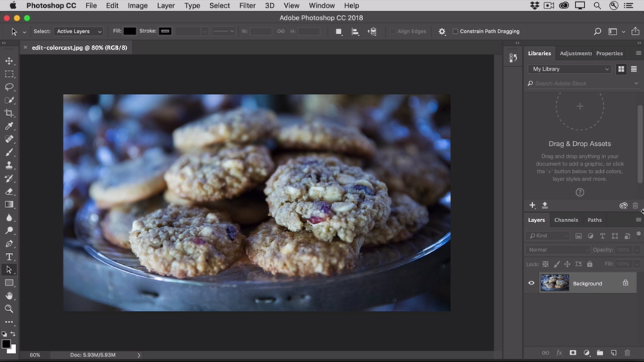The width and height of the screenshot is (644, 362).
Task: Click the create new layer icon
Action: (x=613, y=353)
